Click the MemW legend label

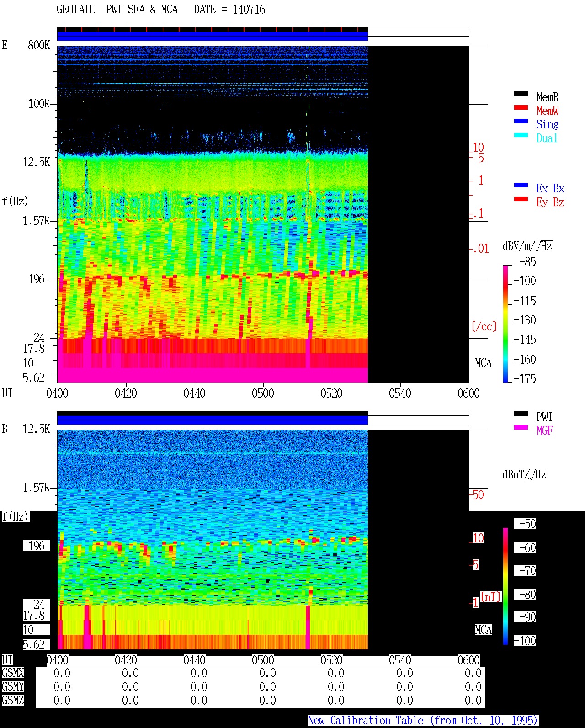point(548,111)
